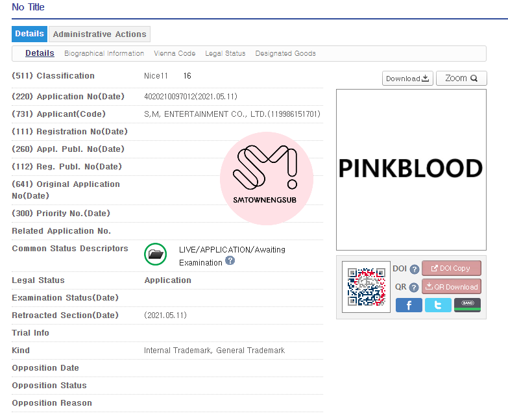This screenshot has width=508, height=420.
Task: Download the QR code
Action: (452, 286)
